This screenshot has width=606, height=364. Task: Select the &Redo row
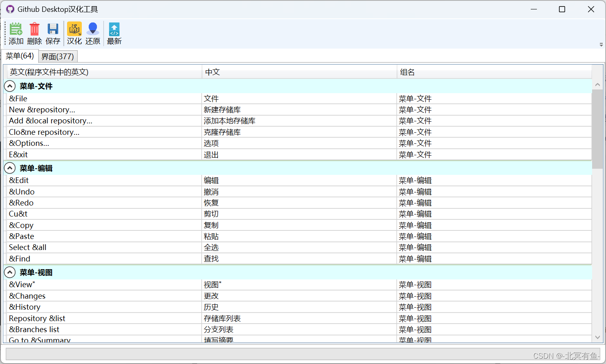(x=299, y=203)
